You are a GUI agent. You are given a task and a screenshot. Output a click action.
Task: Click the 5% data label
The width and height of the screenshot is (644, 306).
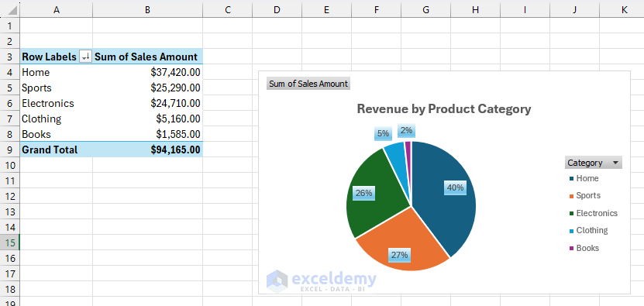click(x=383, y=133)
